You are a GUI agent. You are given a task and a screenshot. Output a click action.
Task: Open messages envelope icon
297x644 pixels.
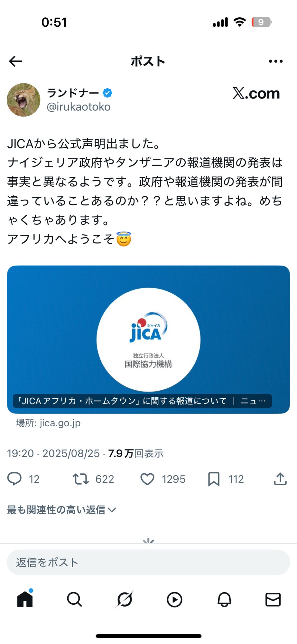click(273, 600)
